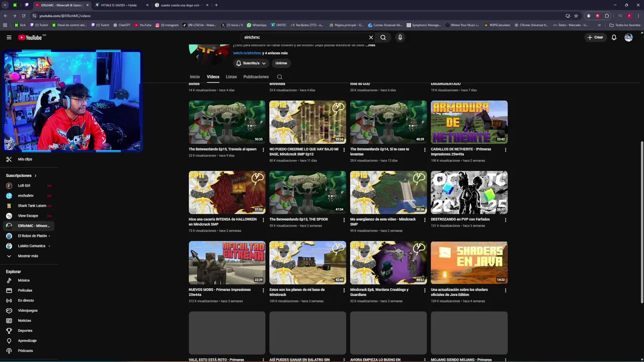This screenshot has height=362, width=644.
Task: Open options menu for CABALLOS DE NETHERITE
Action: point(506,150)
